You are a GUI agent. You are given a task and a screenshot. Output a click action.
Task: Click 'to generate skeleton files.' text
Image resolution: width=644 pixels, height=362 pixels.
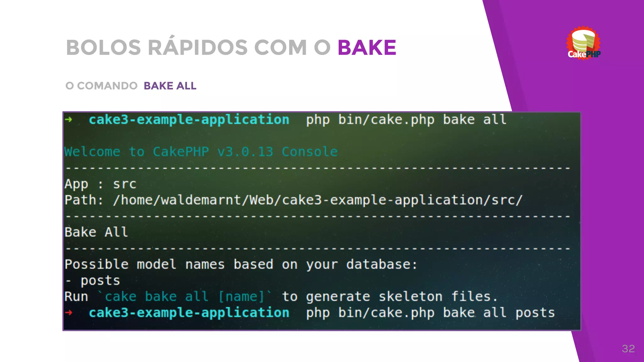click(390, 297)
